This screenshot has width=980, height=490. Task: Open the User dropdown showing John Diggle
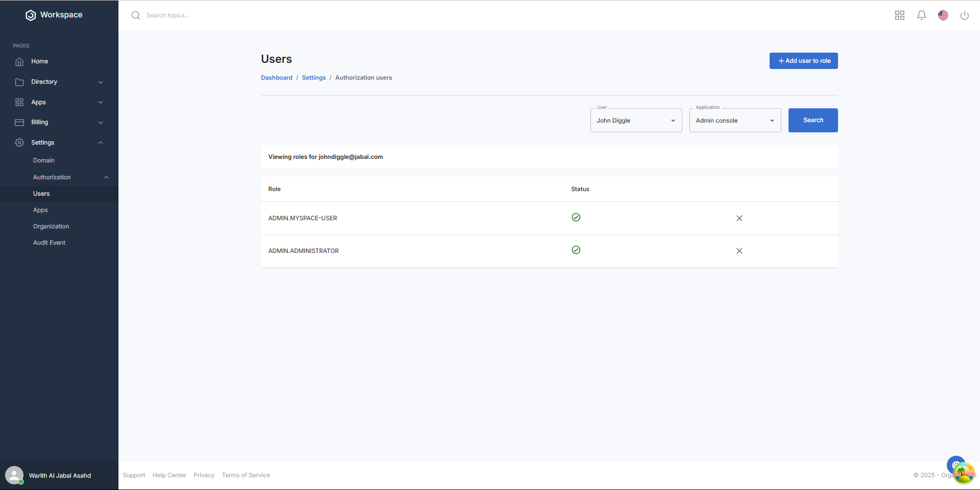[635, 121]
